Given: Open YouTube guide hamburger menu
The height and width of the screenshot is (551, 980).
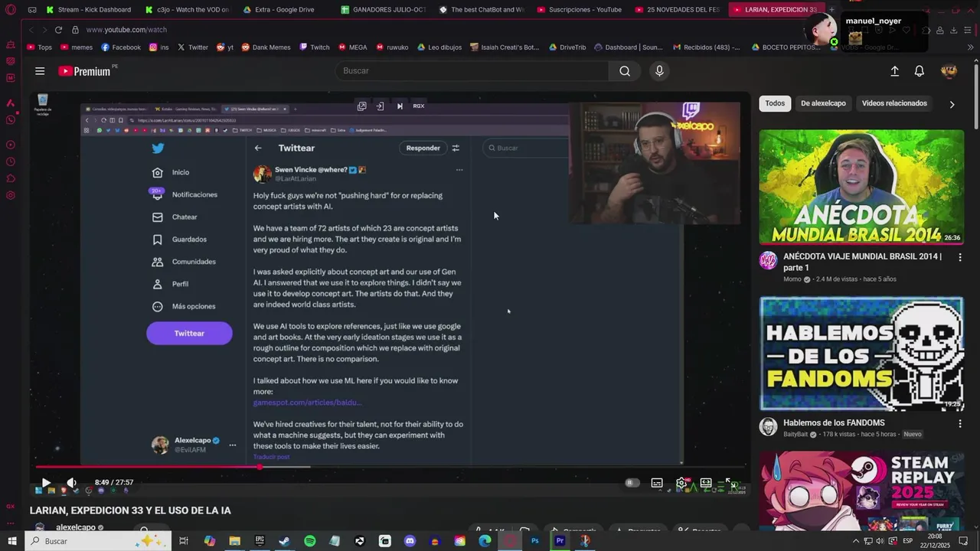Looking at the screenshot, I should click(39, 71).
